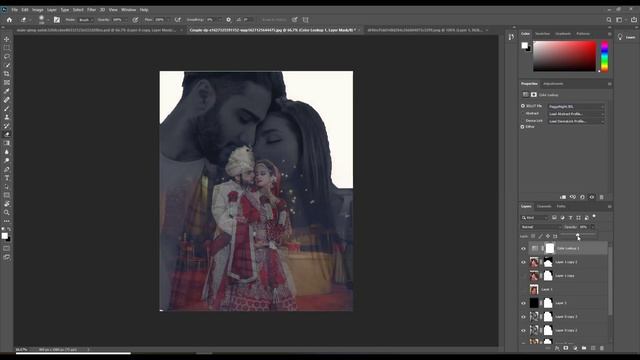
Task: Switch to the Swatches tab
Action: [542, 34]
